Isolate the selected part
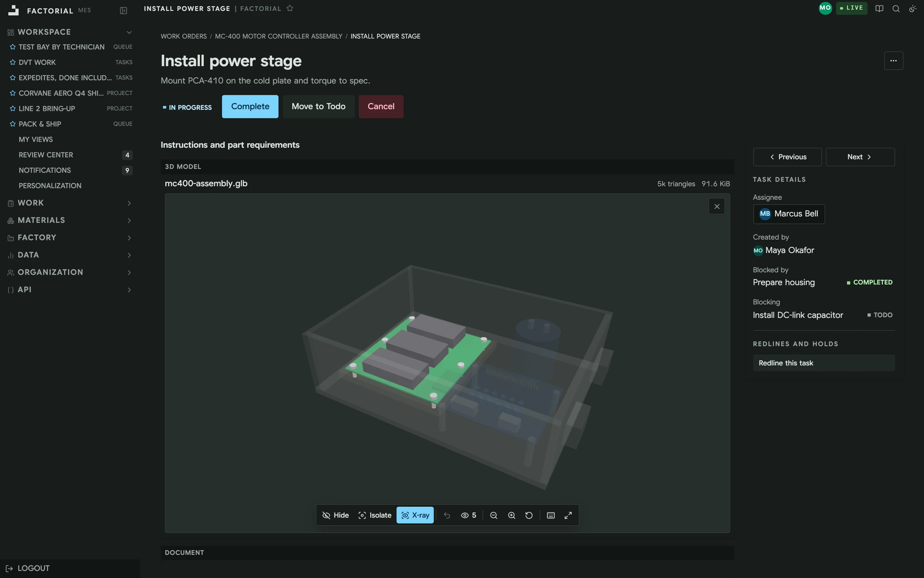924x578 pixels. tap(375, 515)
